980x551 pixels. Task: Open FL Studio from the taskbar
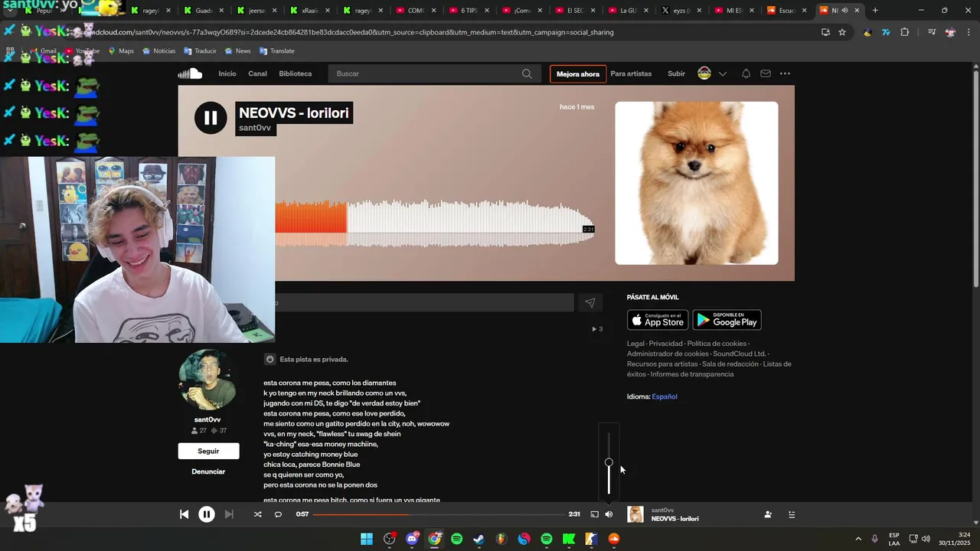coord(501,539)
